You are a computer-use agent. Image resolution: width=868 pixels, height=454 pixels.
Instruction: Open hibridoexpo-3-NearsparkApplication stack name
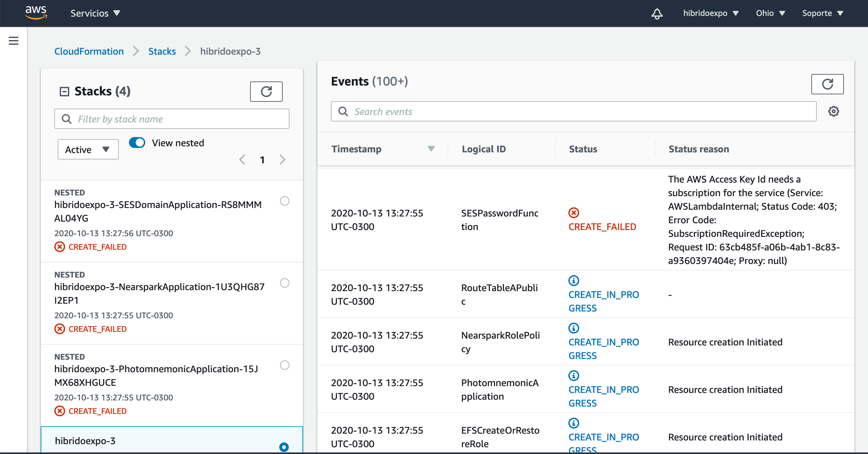point(159,294)
